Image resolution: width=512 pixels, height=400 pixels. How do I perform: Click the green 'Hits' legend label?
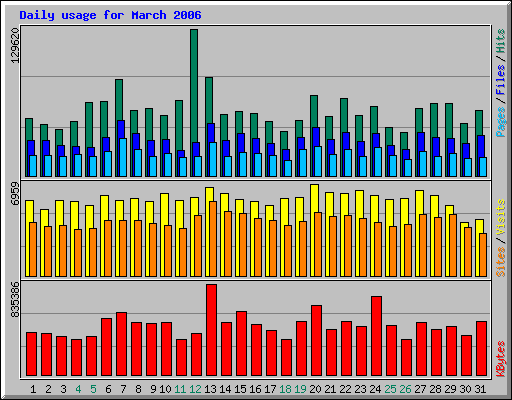[501, 41]
